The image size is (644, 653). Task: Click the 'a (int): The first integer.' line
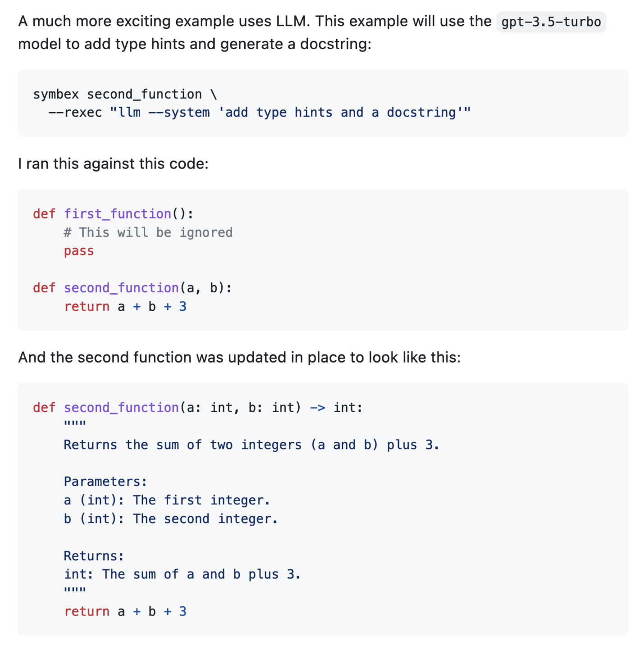pyautogui.click(x=167, y=500)
